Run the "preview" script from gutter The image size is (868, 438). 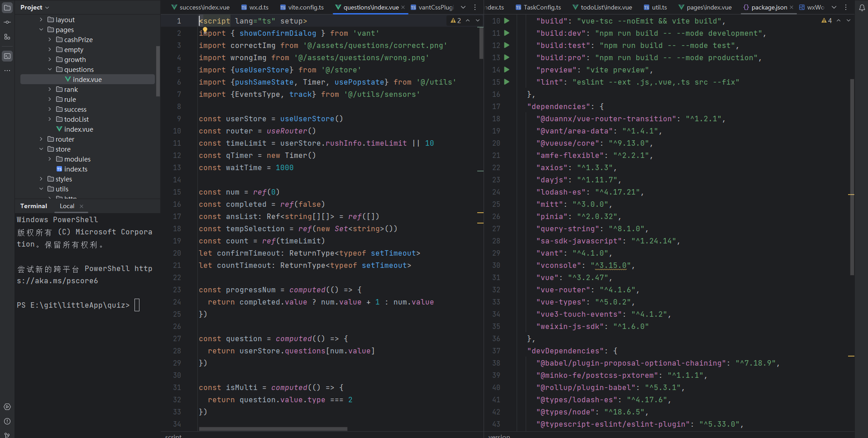point(507,70)
